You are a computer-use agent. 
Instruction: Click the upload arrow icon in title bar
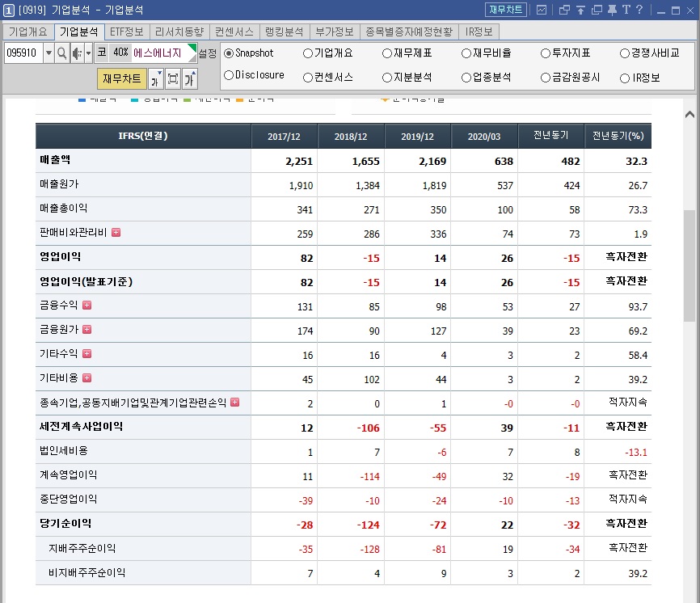tap(580, 10)
